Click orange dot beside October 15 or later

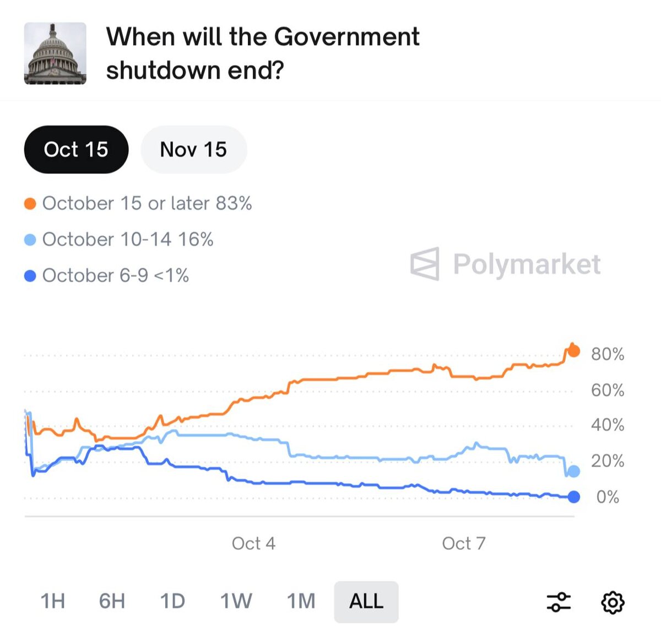click(x=30, y=204)
